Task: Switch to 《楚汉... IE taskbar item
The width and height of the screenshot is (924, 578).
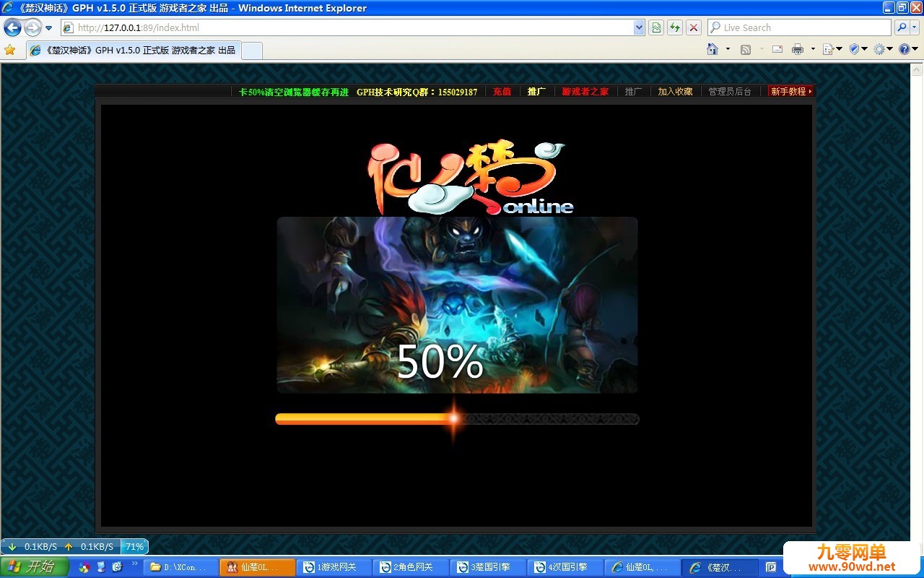Action: [x=720, y=567]
